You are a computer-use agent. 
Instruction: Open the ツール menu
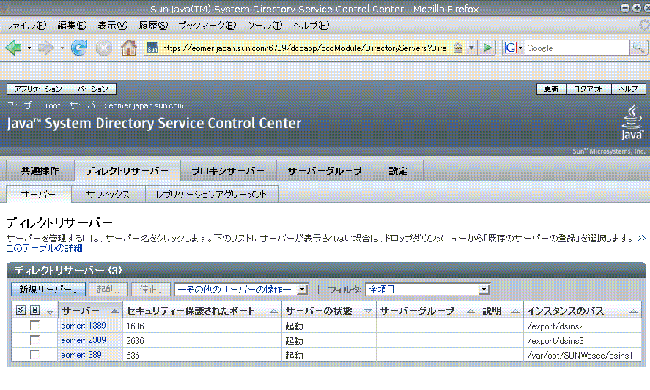pos(265,26)
